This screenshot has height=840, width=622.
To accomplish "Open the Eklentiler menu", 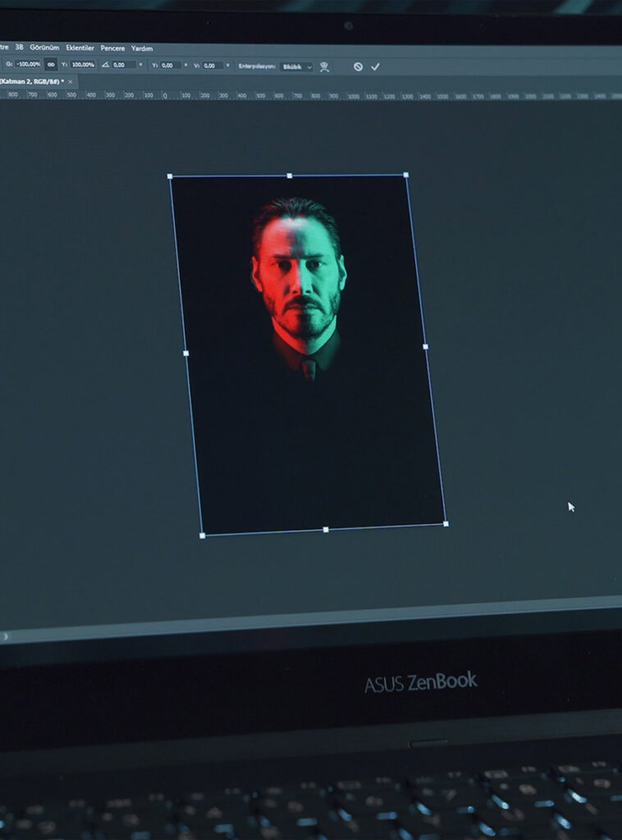I will (x=80, y=48).
